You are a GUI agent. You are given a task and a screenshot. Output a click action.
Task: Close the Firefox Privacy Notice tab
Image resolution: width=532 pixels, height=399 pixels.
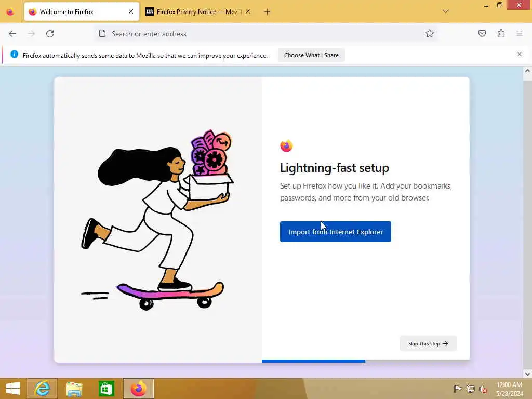(x=248, y=11)
